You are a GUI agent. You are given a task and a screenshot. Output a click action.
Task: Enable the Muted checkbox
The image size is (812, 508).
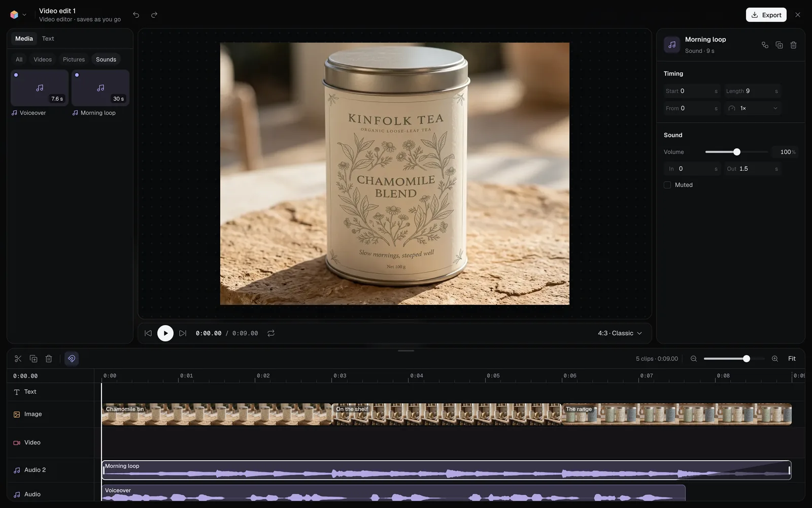pos(667,185)
